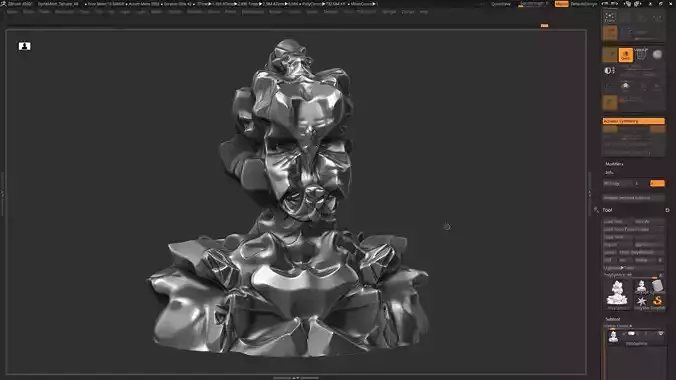Open the Help menu
The height and width of the screenshot is (380, 676).
(424, 12)
